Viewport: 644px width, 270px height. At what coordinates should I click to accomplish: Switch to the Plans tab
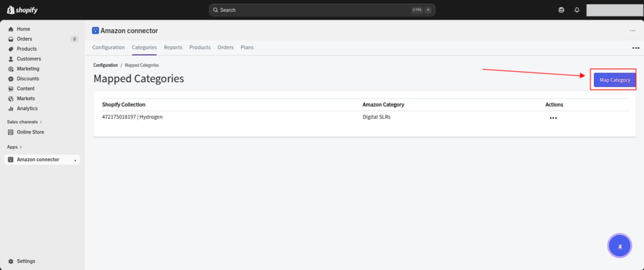247,47
